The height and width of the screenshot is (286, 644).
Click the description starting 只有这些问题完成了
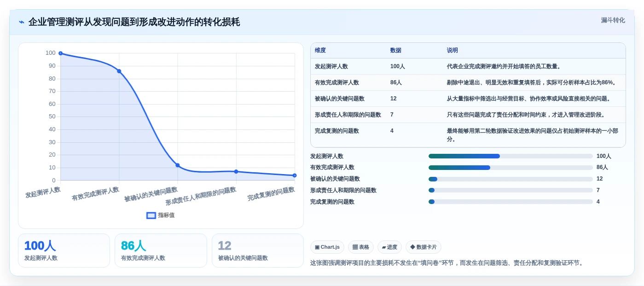[526, 115]
